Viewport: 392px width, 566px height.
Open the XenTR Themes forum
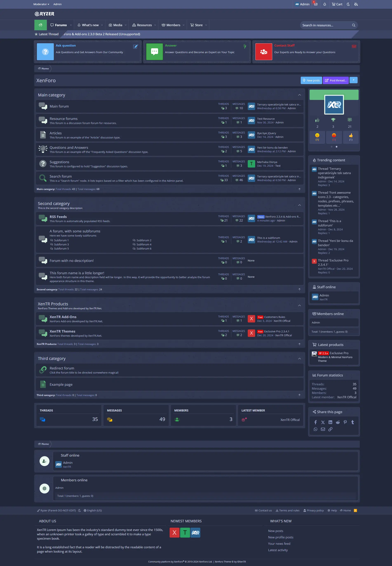click(62, 331)
